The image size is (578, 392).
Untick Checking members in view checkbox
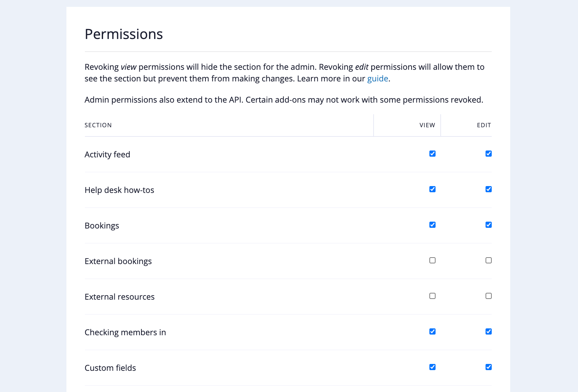(x=432, y=331)
